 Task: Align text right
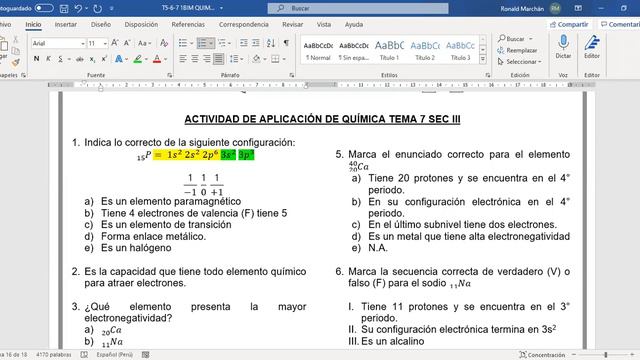(207, 59)
